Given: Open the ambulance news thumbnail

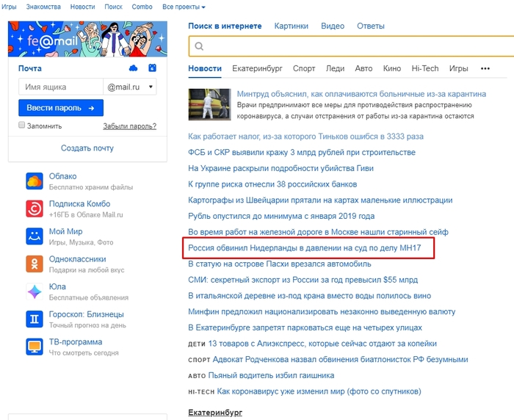Looking at the screenshot, I should click(x=209, y=104).
